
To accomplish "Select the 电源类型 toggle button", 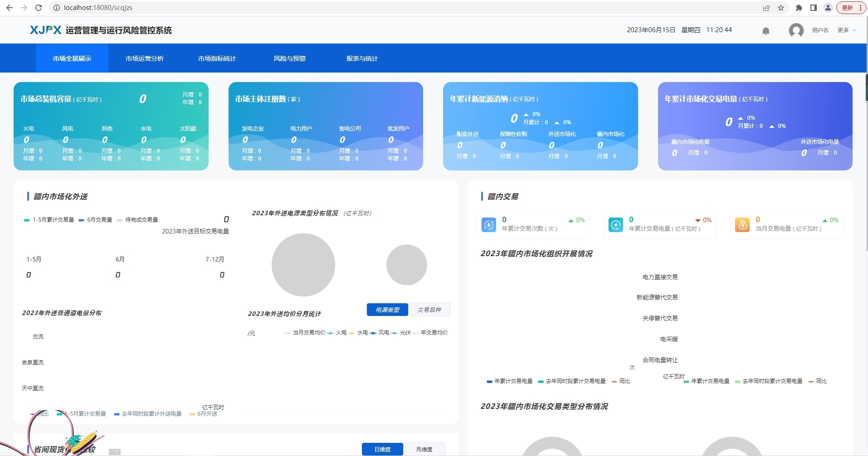I will coord(388,310).
